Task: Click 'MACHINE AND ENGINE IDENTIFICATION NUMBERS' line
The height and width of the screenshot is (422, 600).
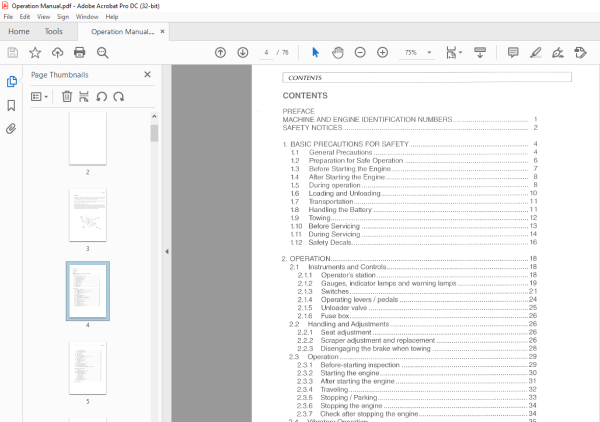Action: pos(367,119)
